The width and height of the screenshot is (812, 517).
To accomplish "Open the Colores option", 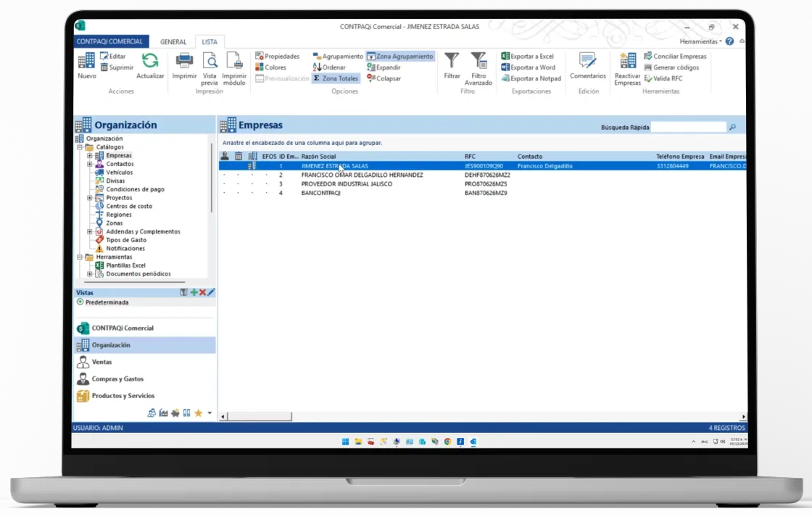I will tap(271, 67).
